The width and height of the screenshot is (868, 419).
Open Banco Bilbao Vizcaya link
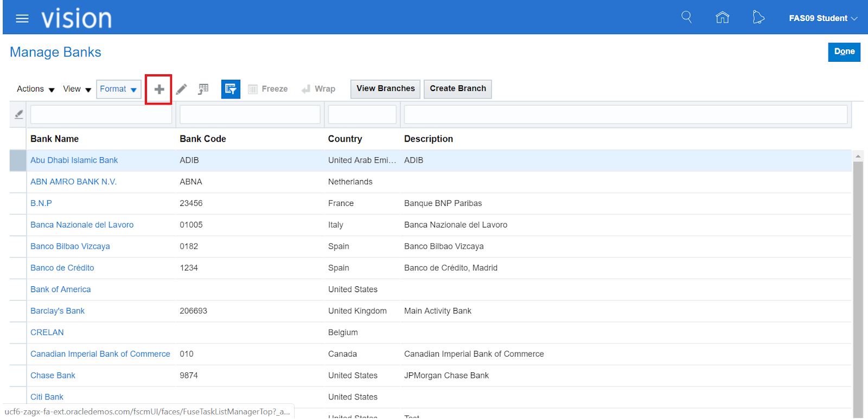[70, 247]
